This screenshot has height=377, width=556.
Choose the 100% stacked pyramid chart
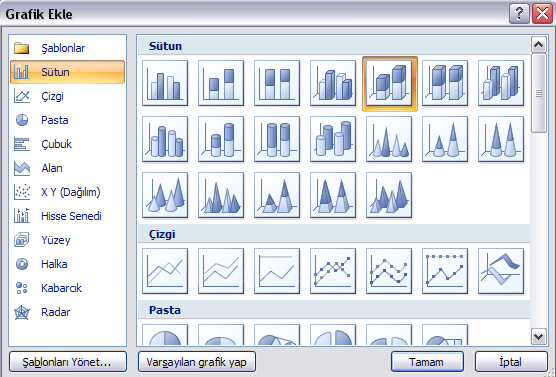[x=333, y=195]
